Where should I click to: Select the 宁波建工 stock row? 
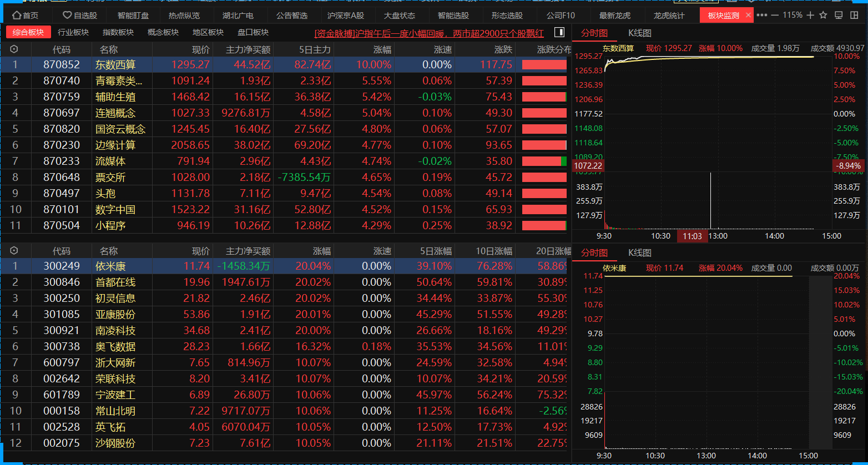pos(286,395)
